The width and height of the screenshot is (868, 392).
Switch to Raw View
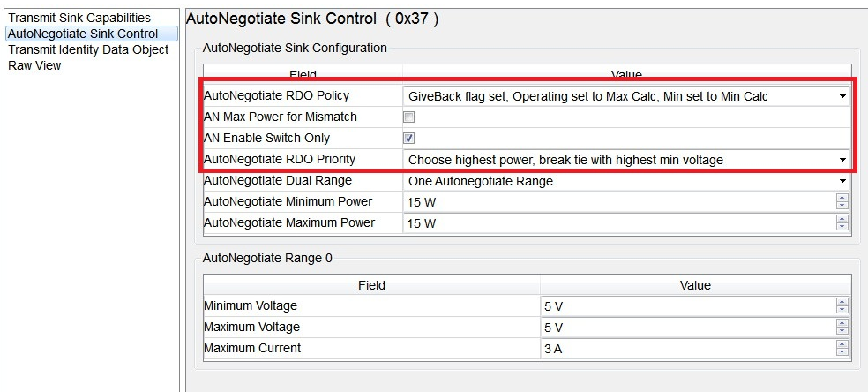[x=34, y=65]
